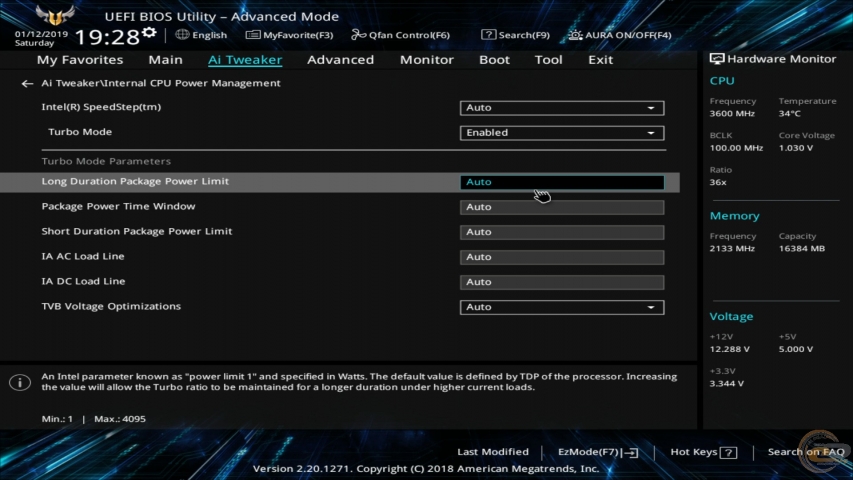Click the EzMode(F7) button

[597, 452]
